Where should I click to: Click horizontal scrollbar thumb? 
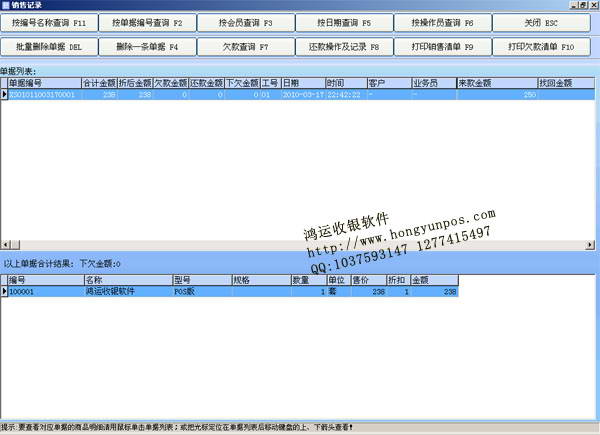coord(15,244)
